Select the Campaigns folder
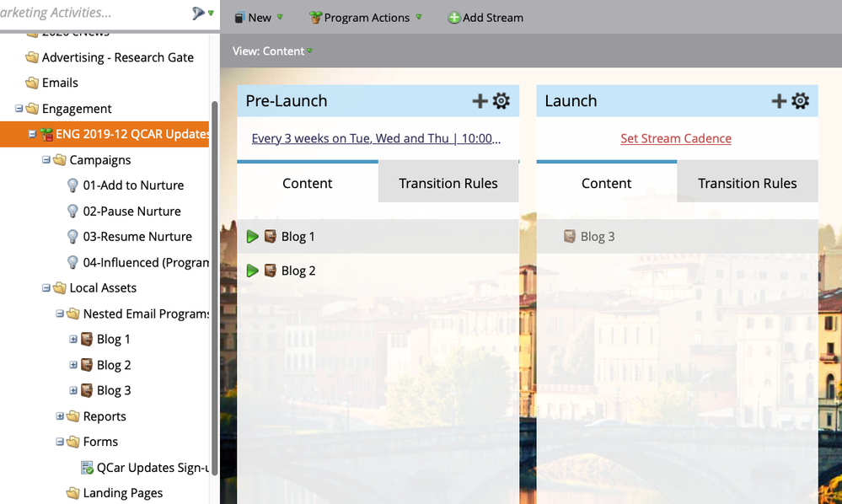The height and width of the screenshot is (504, 842). [x=100, y=160]
